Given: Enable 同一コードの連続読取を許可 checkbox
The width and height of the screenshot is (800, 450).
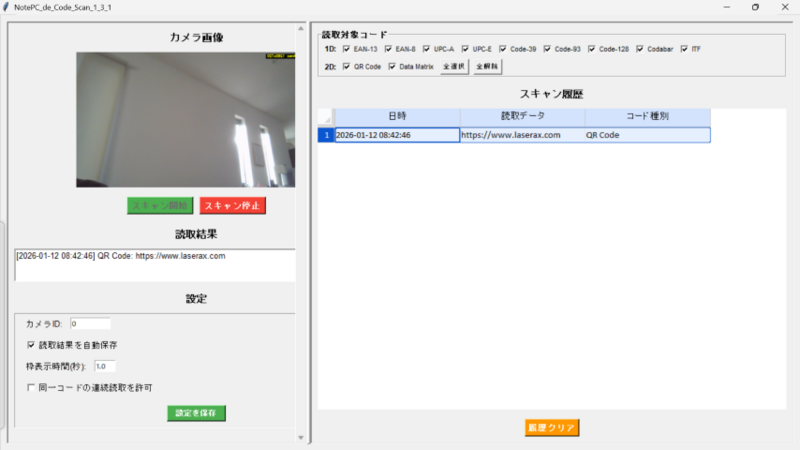Looking at the screenshot, I should (31, 387).
